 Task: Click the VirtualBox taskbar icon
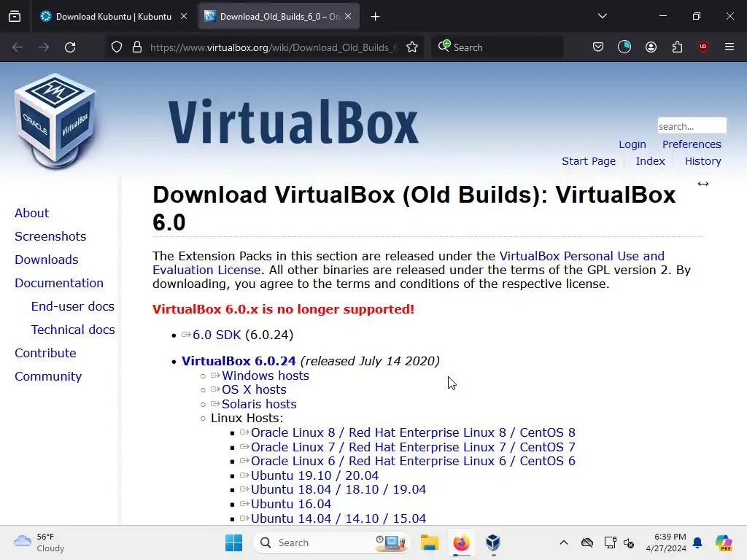[493, 542]
